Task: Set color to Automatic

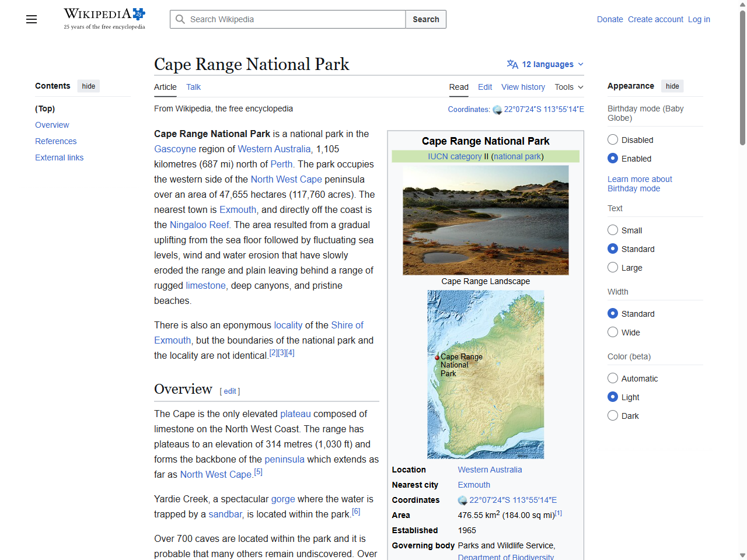Action: pos(613,378)
